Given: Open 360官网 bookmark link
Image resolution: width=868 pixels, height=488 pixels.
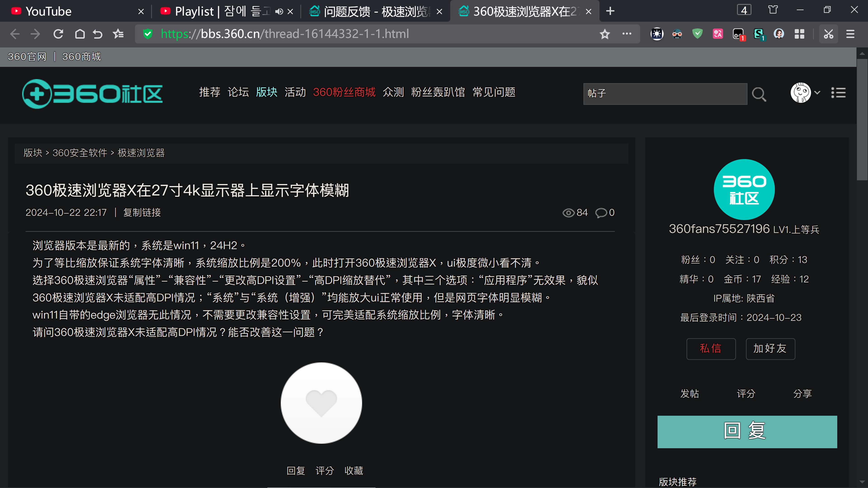Looking at the screenshot, I should [x=27, y=56].
